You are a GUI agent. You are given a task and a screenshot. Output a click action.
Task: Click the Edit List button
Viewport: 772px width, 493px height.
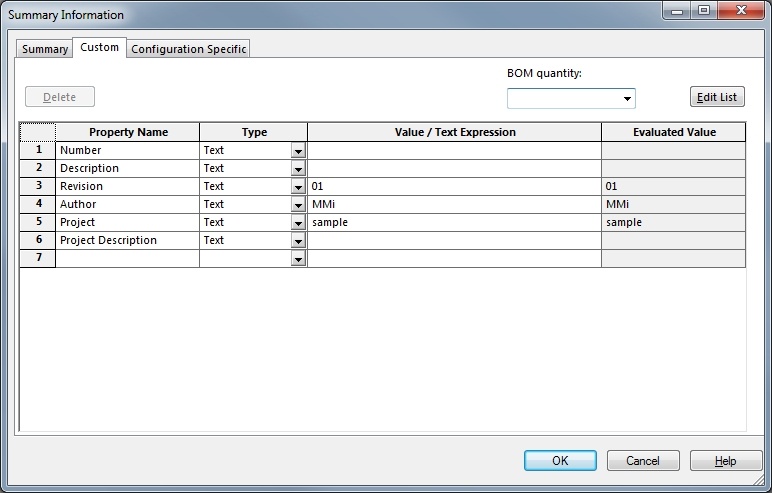coord(717,97)
